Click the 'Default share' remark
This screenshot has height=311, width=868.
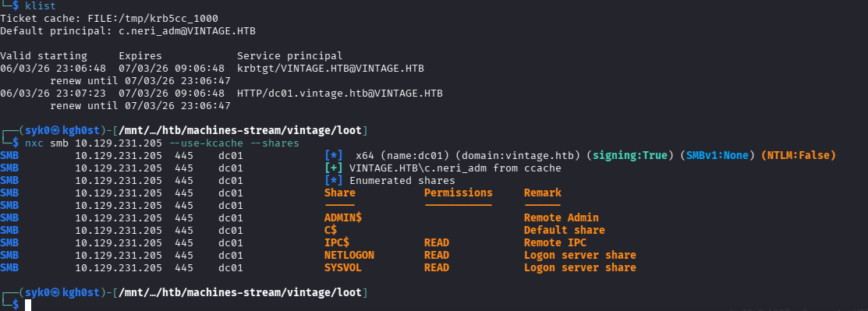click(565, 230)
